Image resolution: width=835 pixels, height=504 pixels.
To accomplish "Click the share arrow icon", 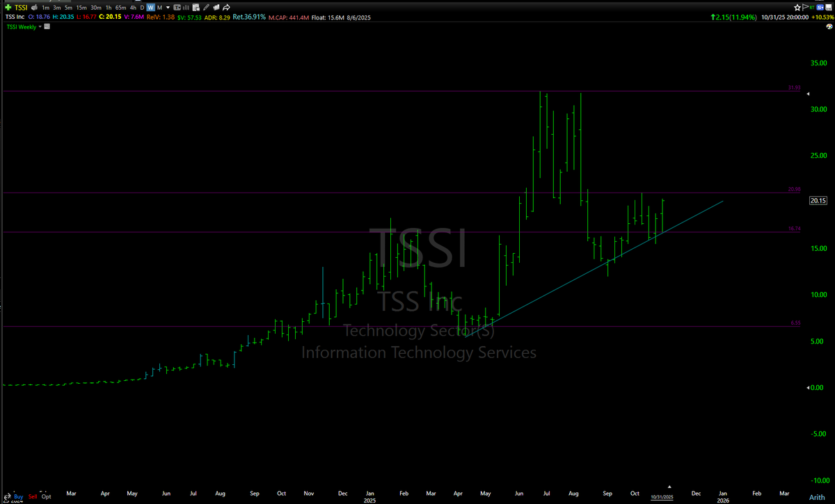I will point(226,8).
